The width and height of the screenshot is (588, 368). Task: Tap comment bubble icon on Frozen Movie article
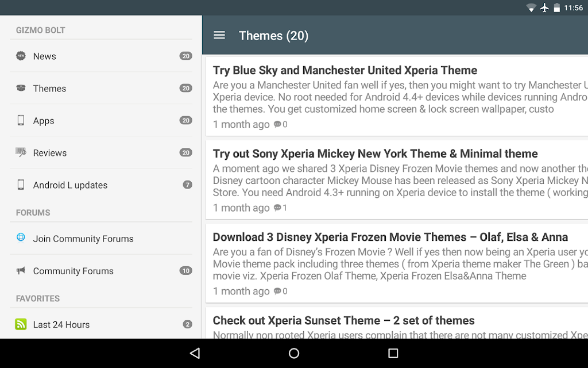277,291
